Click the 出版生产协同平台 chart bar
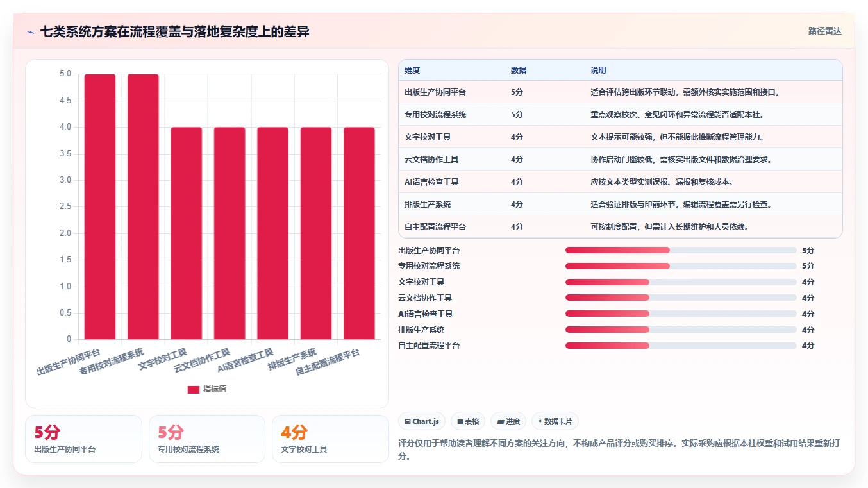 [100, 206]
